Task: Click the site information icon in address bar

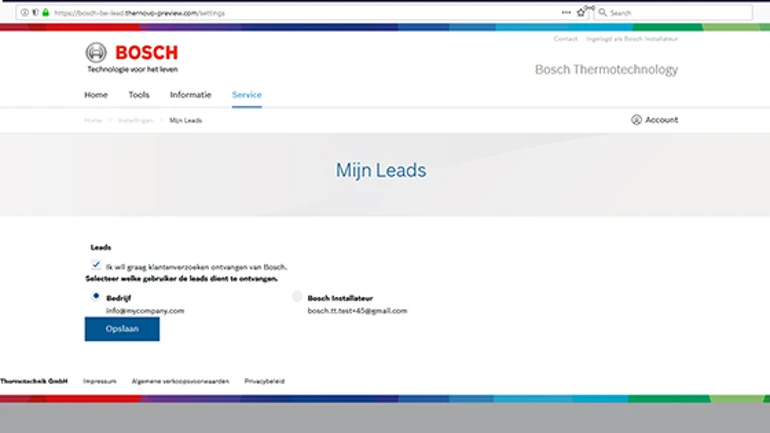Action: [25, 13]
